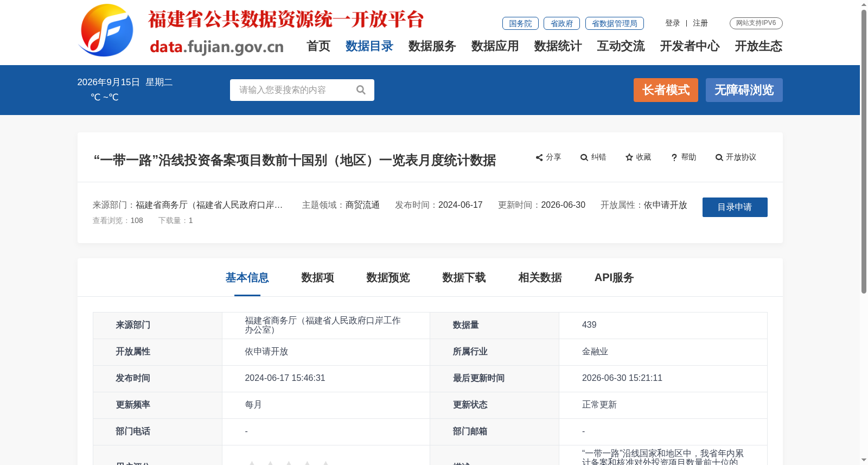
Task: Switch to the 数据下载 tab
Action: [464, 278]
